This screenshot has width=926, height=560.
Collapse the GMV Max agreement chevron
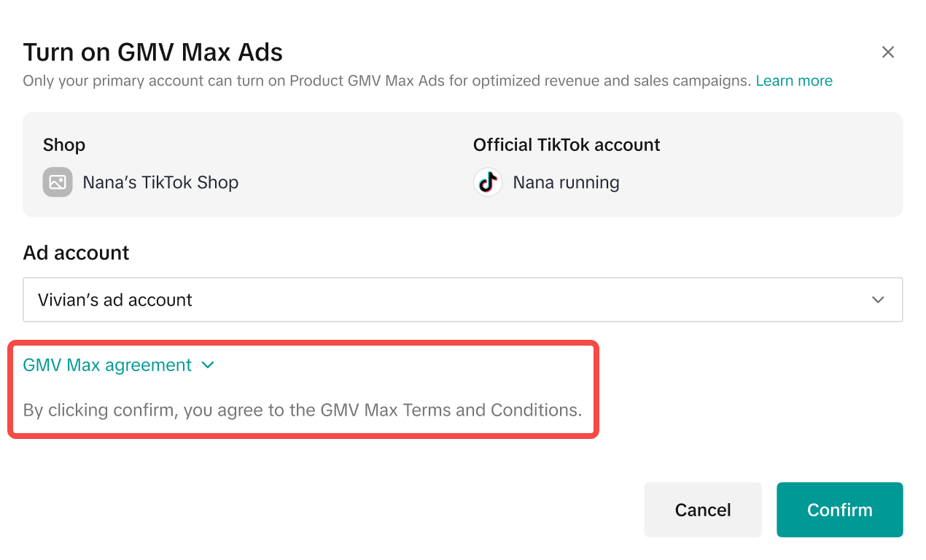208,365
